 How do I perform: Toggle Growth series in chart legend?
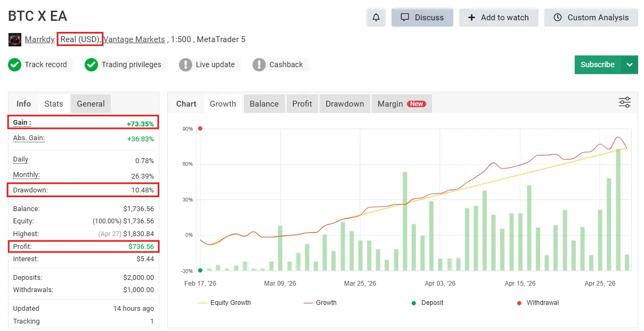point(320,303)
